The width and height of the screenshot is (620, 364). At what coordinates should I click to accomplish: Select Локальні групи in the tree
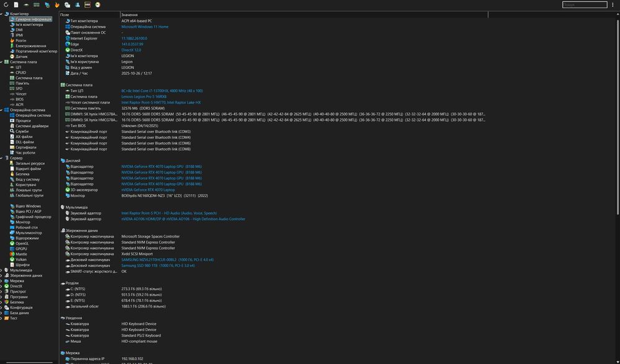(25, 190)
